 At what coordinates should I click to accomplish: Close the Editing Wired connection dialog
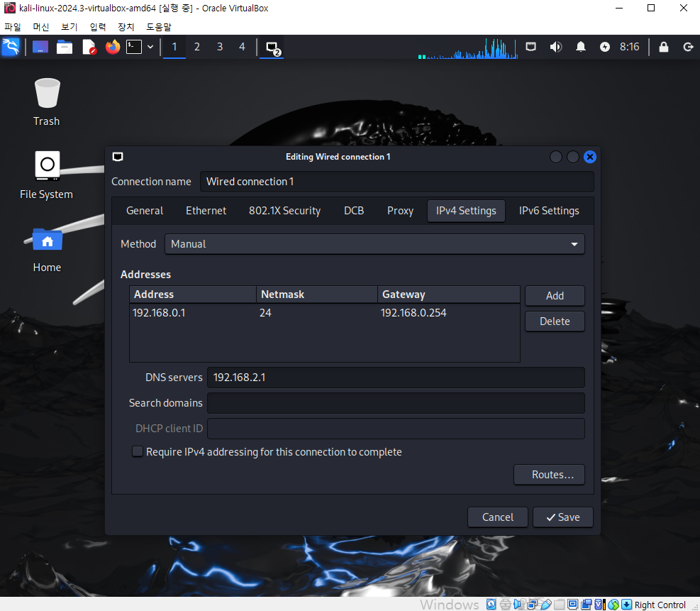pos(590,157)
